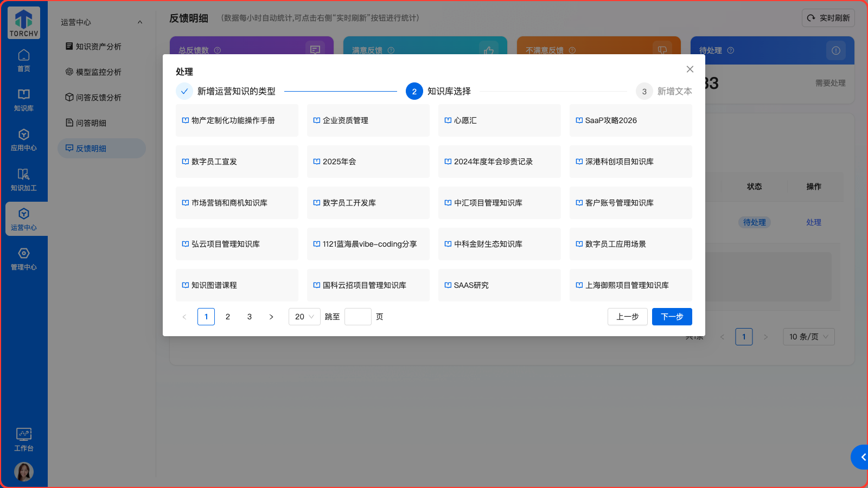
Task: Focus the 跳至 page jump input
Action: click(x=358, y=317)
